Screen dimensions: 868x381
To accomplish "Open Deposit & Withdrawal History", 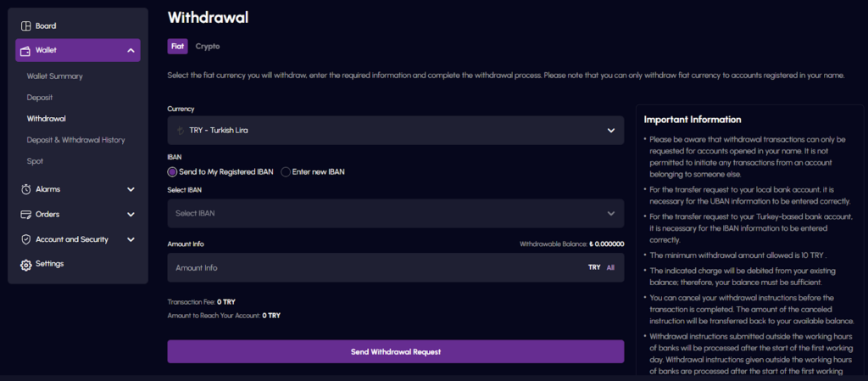I will pos(75,140).
